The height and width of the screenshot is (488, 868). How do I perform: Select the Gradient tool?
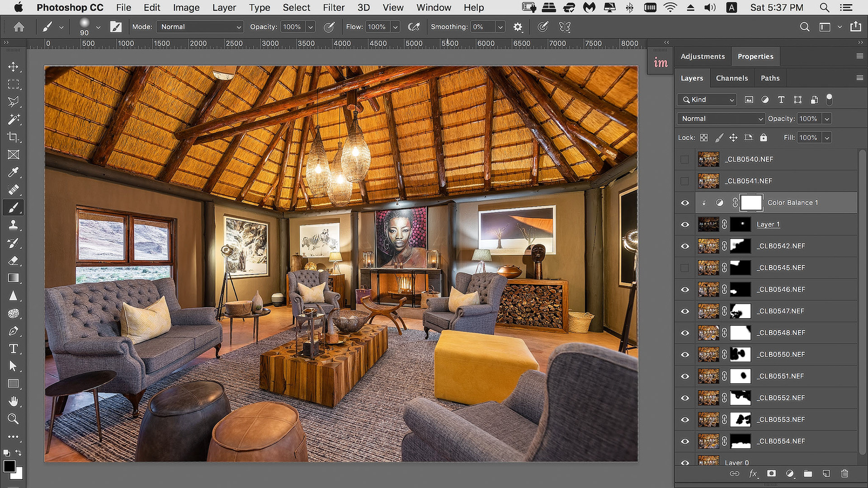(x=13, y=278)
